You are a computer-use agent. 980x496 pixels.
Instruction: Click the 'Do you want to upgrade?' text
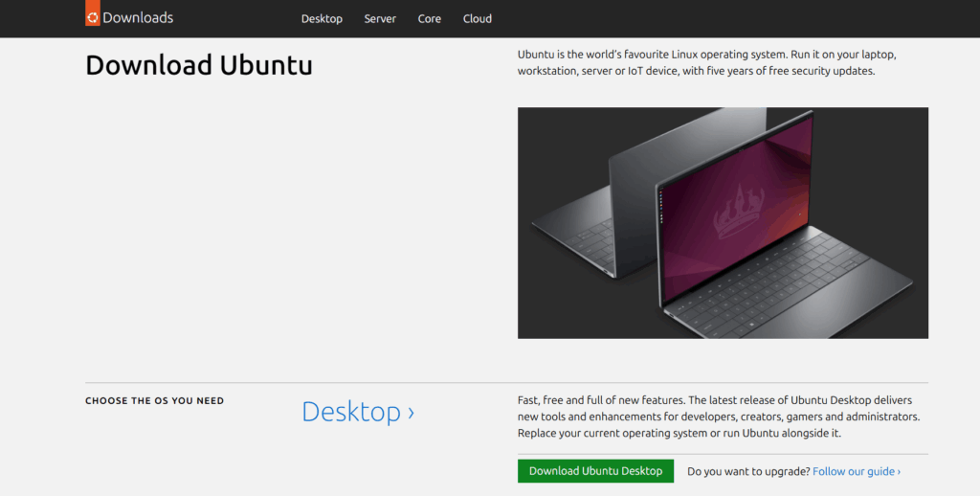tap(748, 472)
